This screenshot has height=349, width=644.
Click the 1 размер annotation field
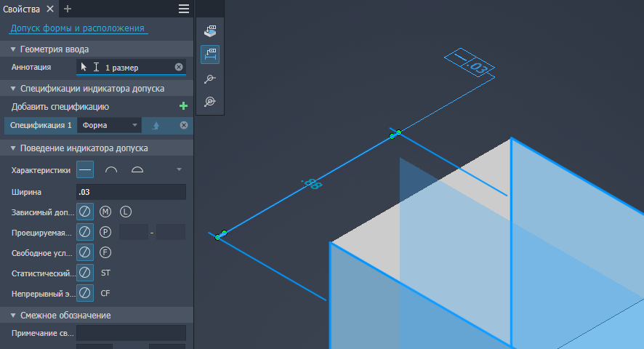131,68
